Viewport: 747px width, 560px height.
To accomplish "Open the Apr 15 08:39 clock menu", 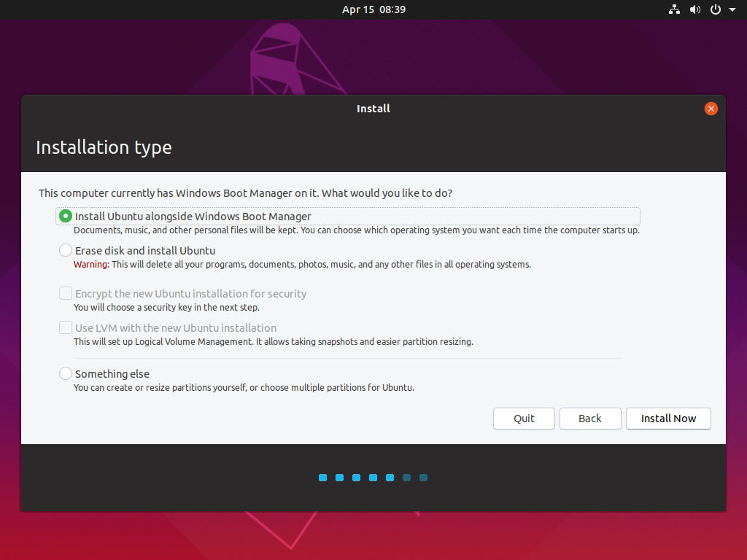I will [373, 9].
